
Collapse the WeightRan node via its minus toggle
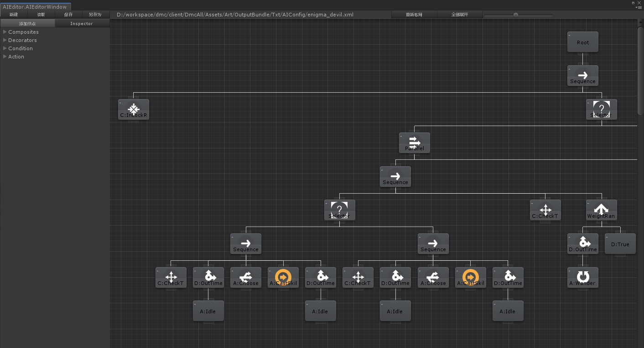(x=588, y=203)
